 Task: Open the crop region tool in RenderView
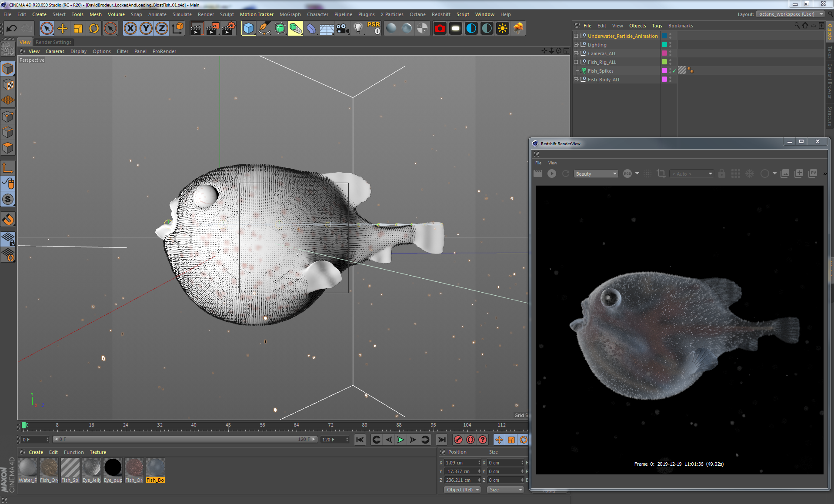click(x=661, y=174)
